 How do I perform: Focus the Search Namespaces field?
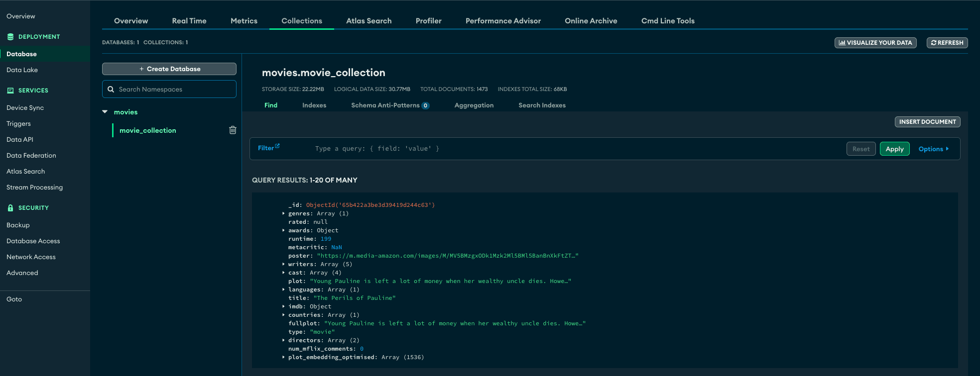pyautogui.click(x=169, y=90)
